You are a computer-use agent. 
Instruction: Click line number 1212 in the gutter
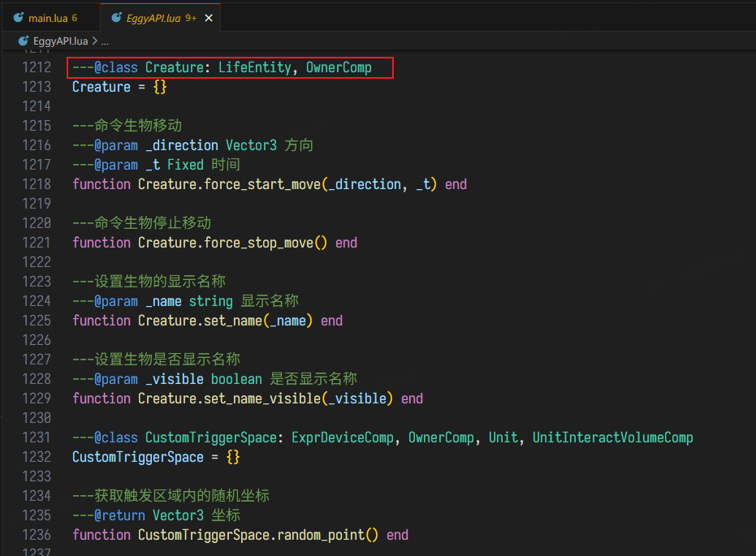click(36, 67)
